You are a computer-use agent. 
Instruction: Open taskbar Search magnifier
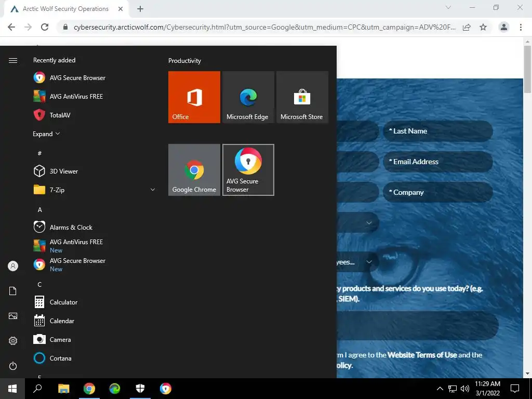click(x=37, y=389)
